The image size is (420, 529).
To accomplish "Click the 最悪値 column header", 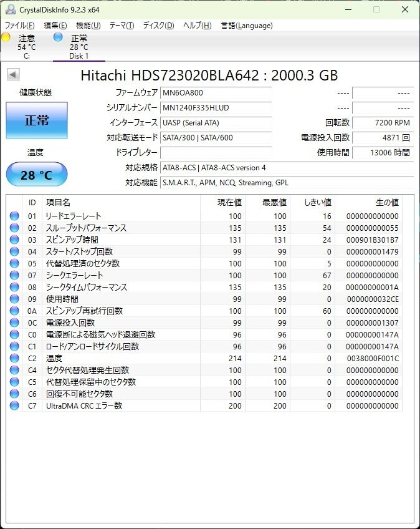I will pos(267,202).
